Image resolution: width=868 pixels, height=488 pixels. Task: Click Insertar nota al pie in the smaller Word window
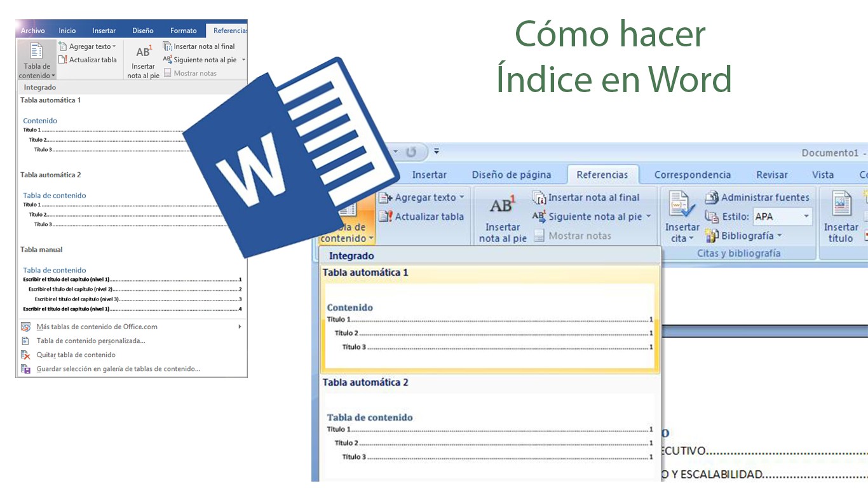[143, 61]
